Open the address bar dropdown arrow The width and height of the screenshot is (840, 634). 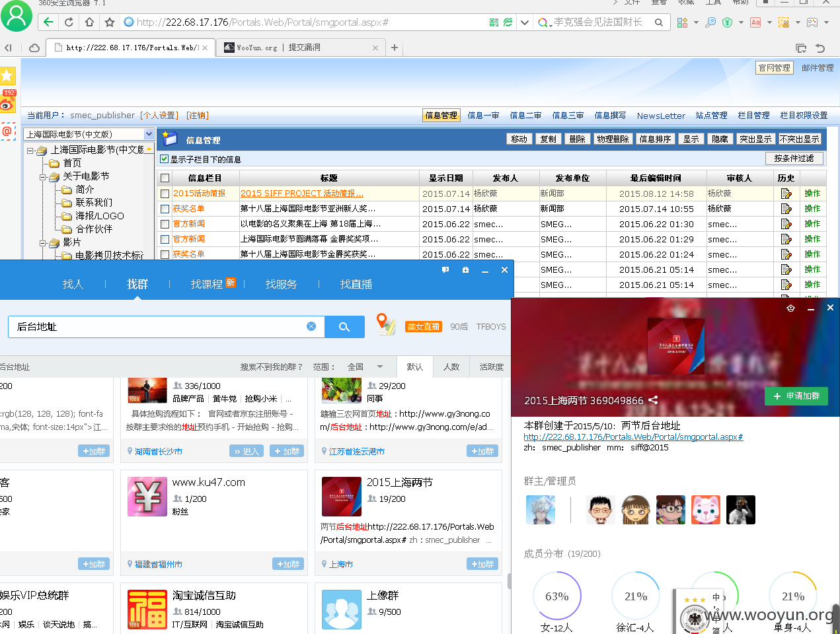(x=525, y=22)
